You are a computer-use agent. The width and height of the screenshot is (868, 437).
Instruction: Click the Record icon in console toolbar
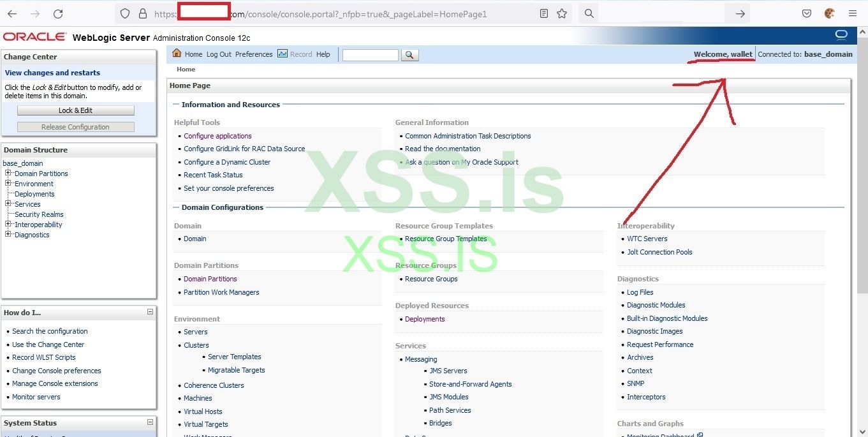283,54
